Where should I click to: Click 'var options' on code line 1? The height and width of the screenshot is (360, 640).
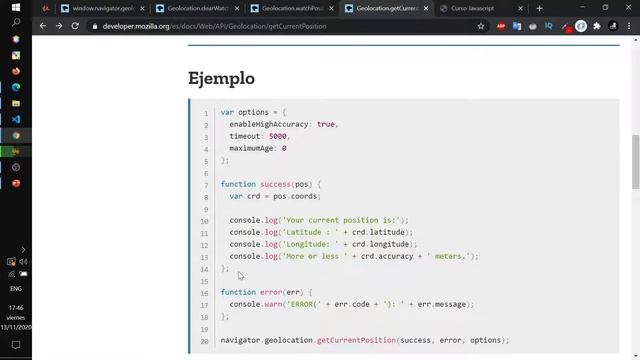244,112
